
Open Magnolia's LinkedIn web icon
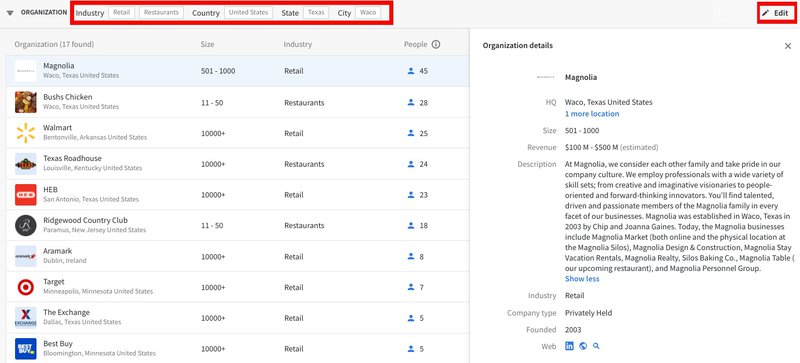(x=569, y=346)
